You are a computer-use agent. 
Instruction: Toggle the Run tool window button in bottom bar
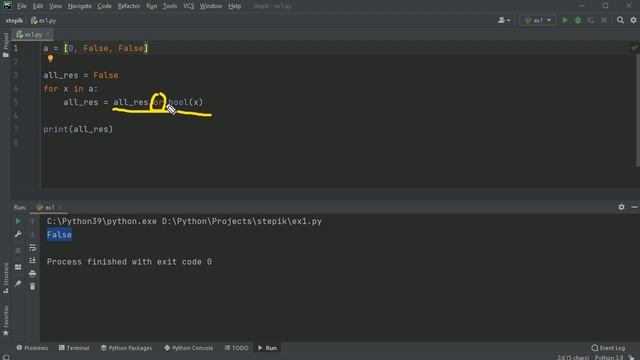click(267, 348)
